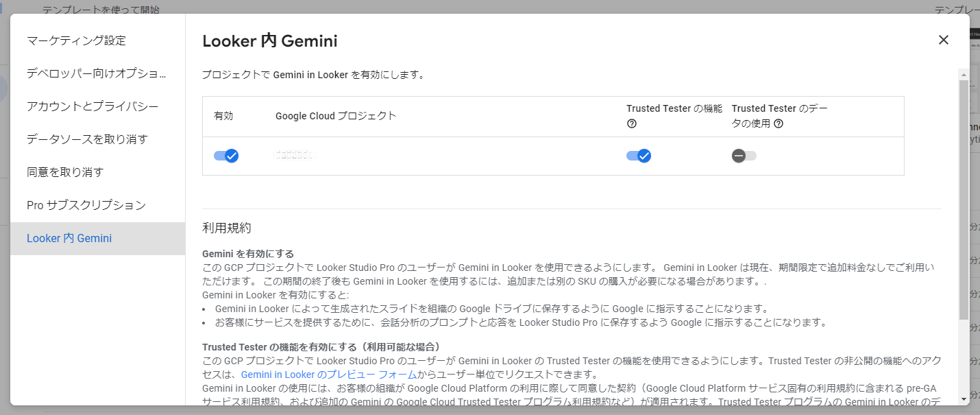Click the dialog's vertical scrollbar thumb

pyautogui.click(x=964, y=199)
